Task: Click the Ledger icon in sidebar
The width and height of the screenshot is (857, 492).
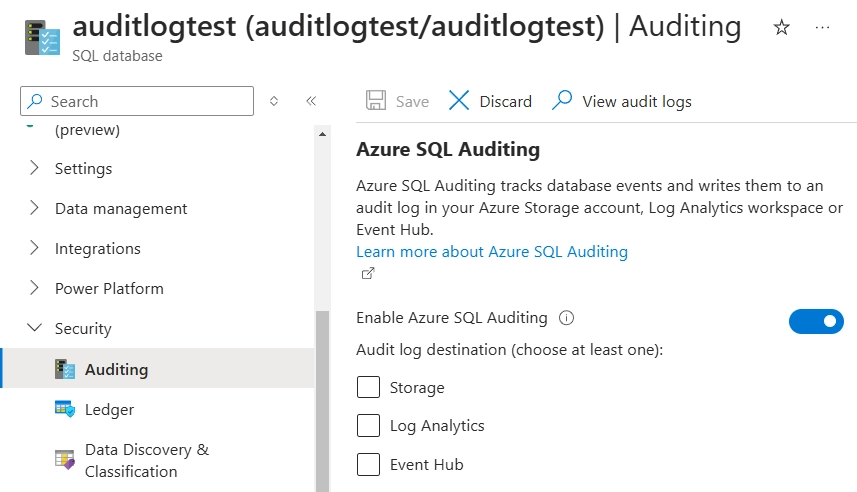Action: tap(65, 409)
